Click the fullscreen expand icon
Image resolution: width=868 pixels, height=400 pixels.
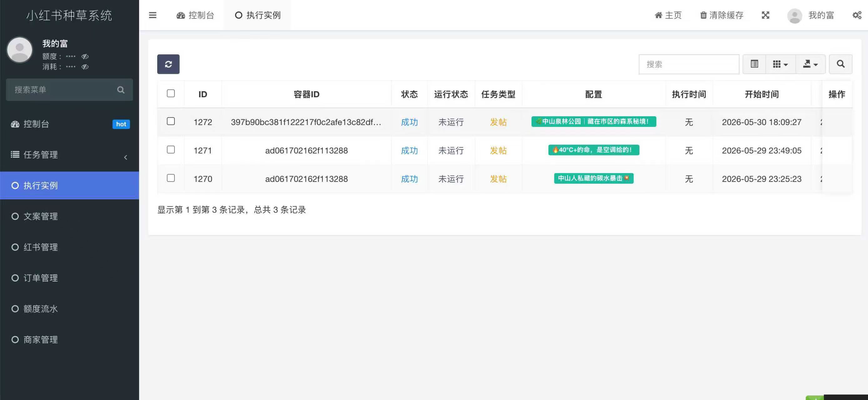pos(765,15)
